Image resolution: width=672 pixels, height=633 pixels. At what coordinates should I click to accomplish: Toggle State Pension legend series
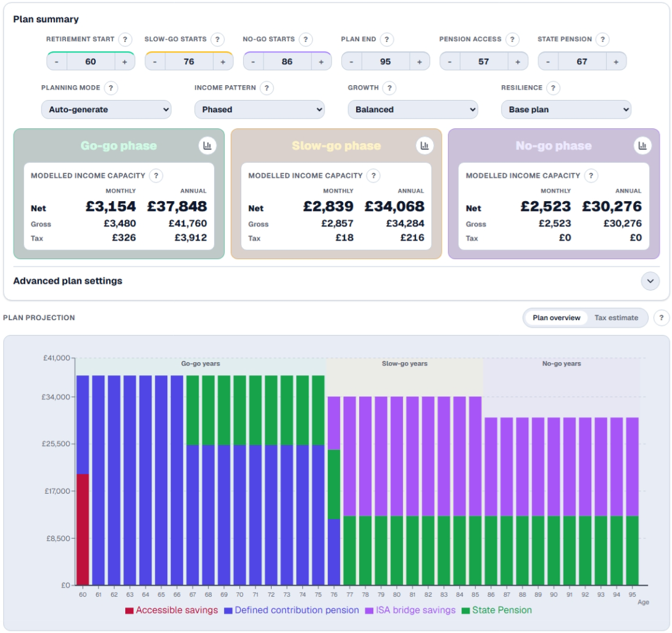click(x=497, y=610)
